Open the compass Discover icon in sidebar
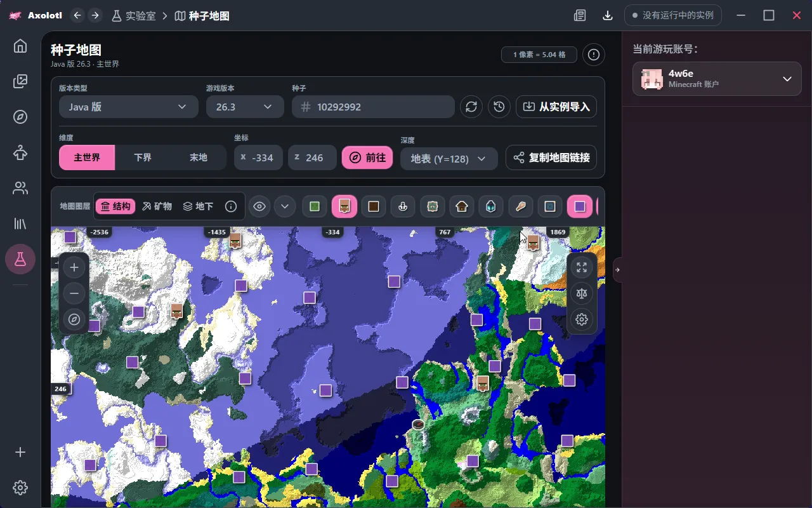The width and height of the screenshot is (812, 508). coord(20,117)
